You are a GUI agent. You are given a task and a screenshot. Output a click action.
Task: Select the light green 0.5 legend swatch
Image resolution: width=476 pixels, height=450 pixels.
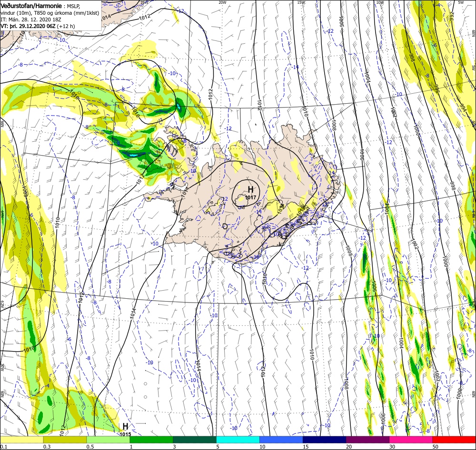click(x=108, y=440)
